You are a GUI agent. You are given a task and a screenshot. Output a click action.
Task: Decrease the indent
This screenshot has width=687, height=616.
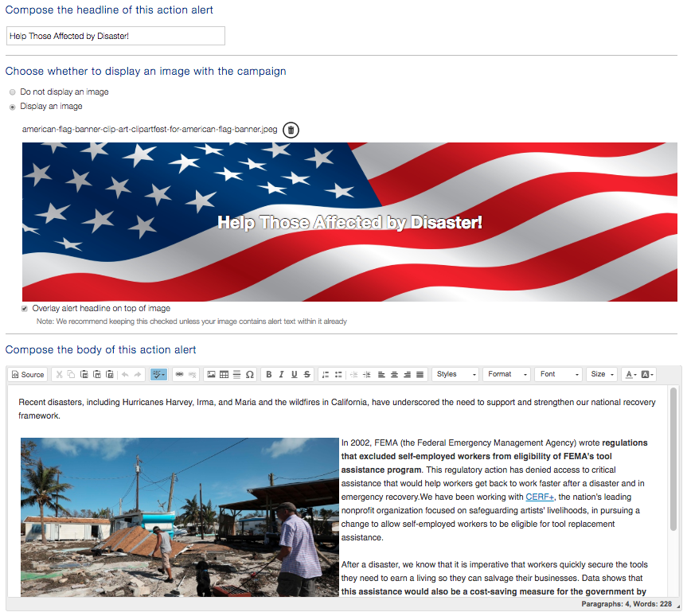coord(354,375)
